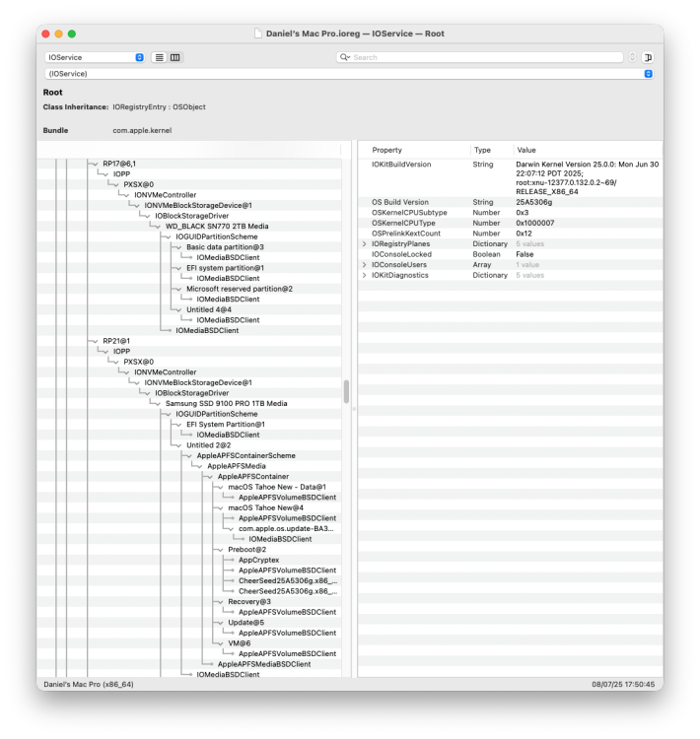Viewport: 700px width, 739px height.
Task: Sort by the Property column header
Action: click(x=386, y=150)
